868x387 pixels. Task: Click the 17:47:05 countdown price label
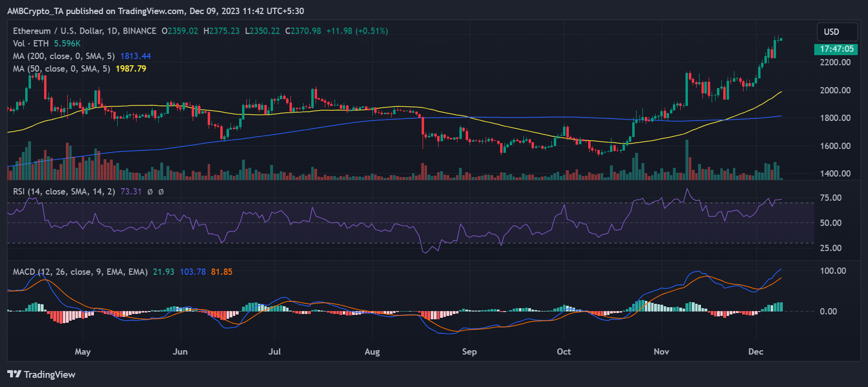click(836, 49)
